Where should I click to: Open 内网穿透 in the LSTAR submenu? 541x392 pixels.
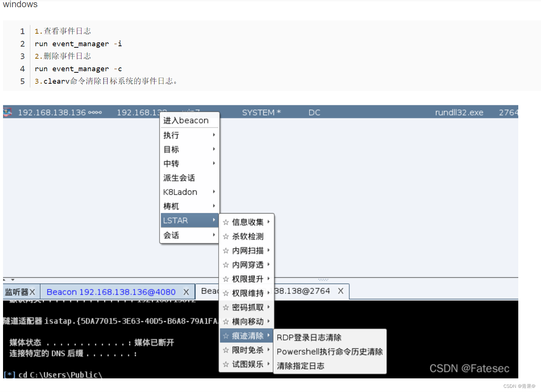click(247, 265)
